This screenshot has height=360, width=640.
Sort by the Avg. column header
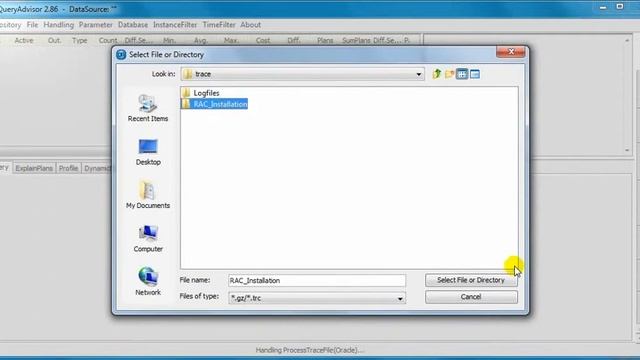tap(200, 40)
